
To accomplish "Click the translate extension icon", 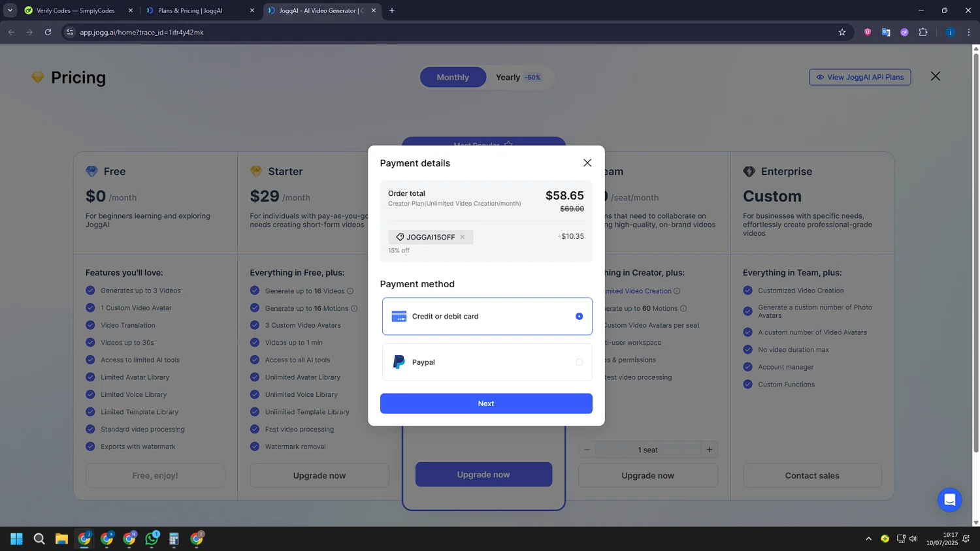I will [x=886, y=32].
